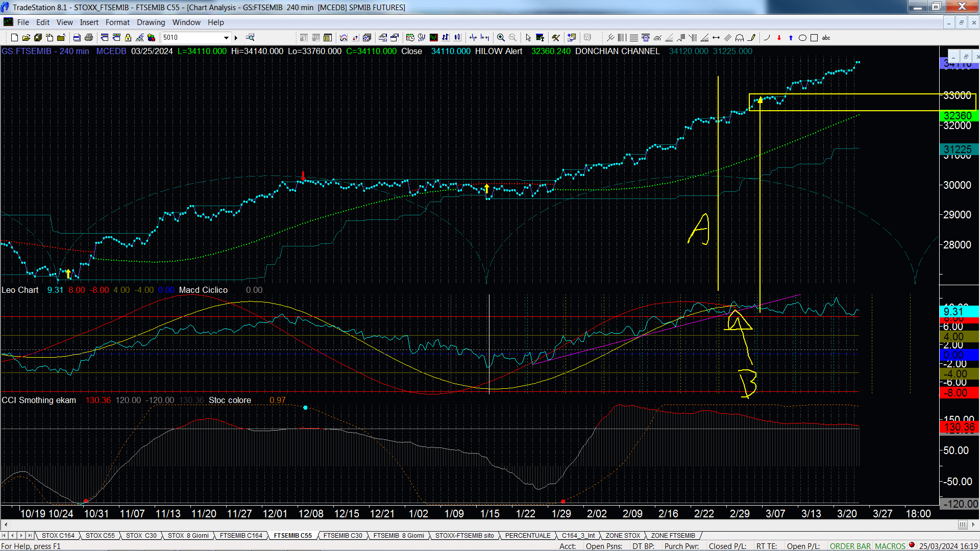Click the padlock icon in toolbar

tap(128, 38)
